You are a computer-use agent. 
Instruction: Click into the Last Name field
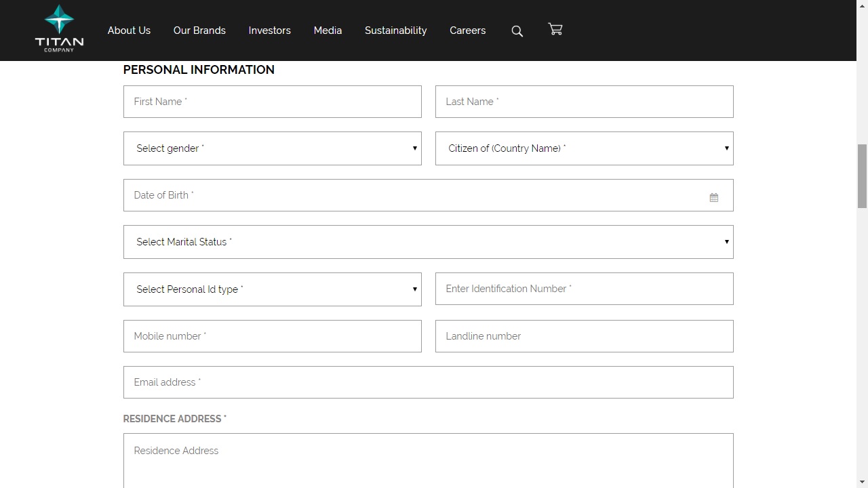[x=584, y=102]
